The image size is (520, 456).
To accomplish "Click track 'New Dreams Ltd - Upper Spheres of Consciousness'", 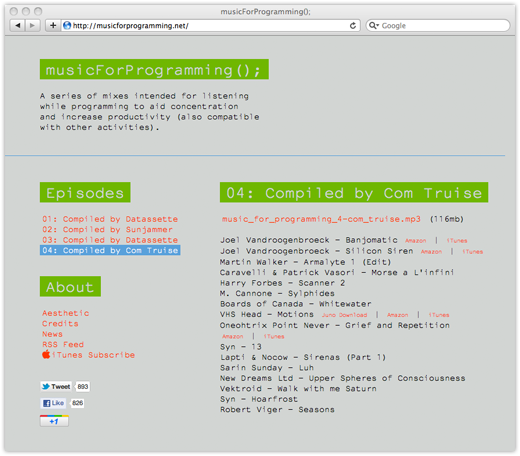I will [x=343, y=378].
